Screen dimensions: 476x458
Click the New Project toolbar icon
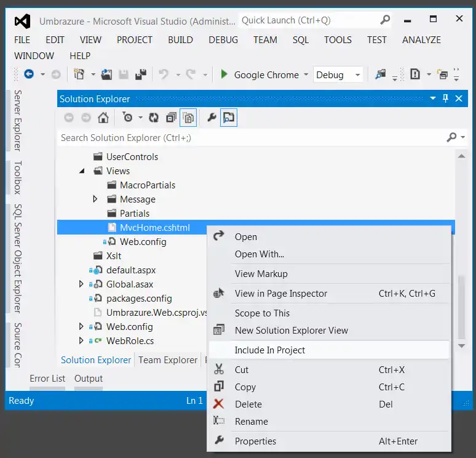(79, 74)
